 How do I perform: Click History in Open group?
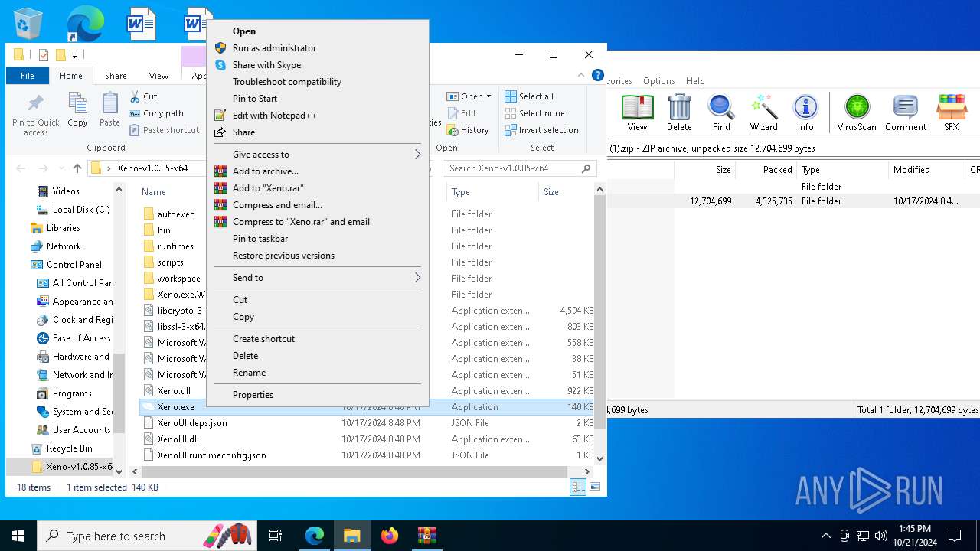click(468, 130)
